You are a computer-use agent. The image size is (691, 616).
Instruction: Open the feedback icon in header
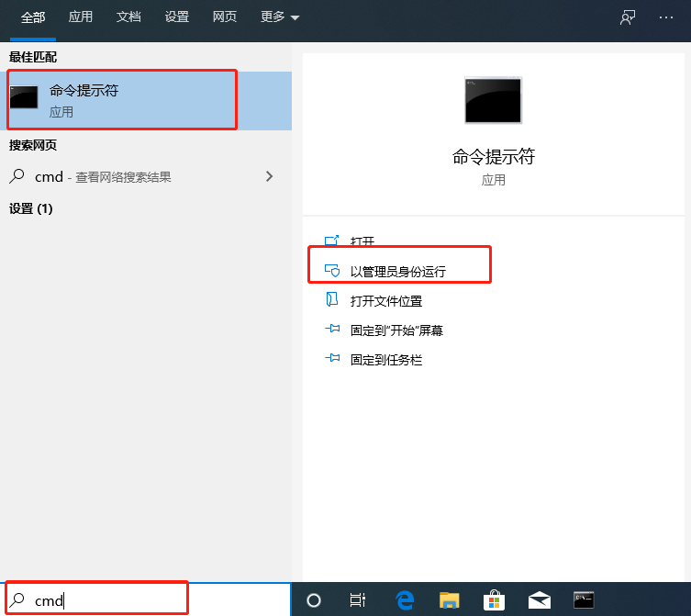coord(628,17)
